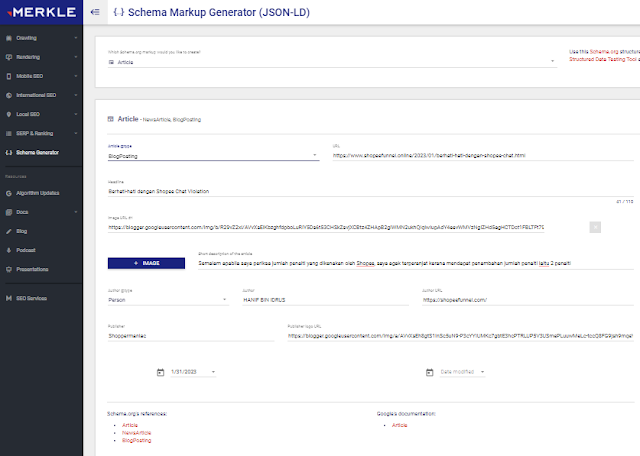Viewport: 640px width, 456px height.
Task: Open Google's documentation Article link
Action: click(x=400, y=425)
